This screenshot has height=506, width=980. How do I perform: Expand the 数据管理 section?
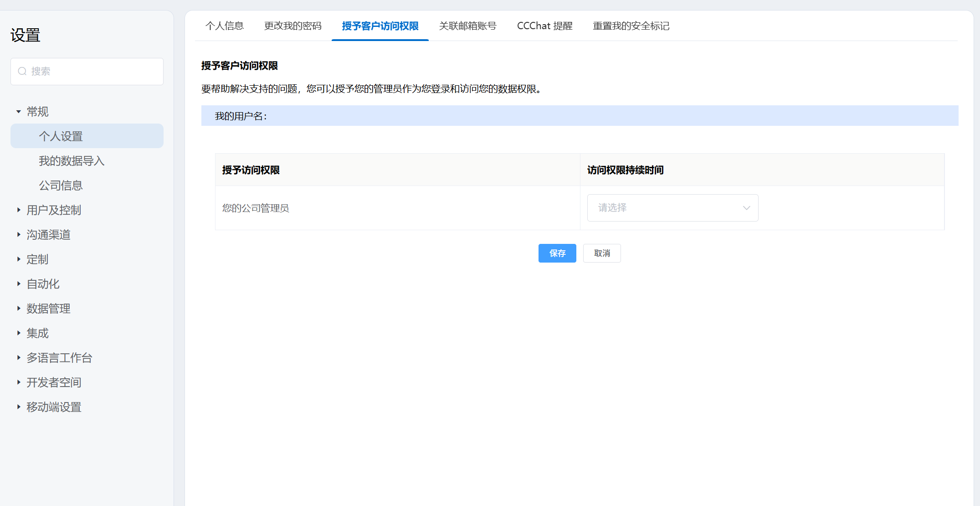19,309
